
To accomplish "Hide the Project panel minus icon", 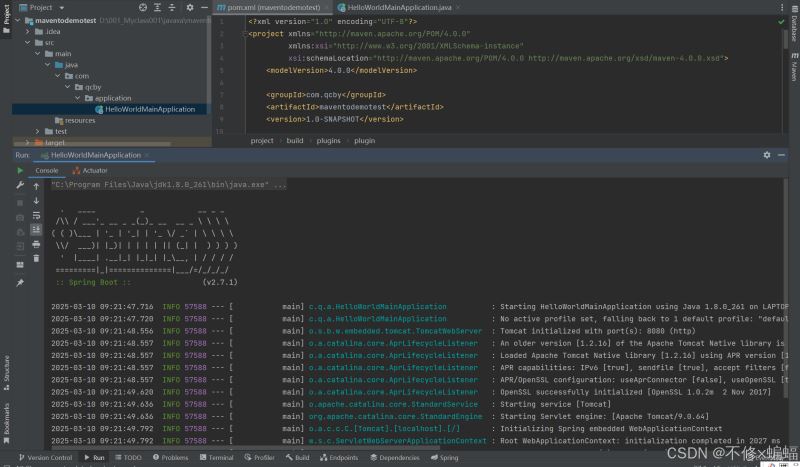I will (204, 7).
